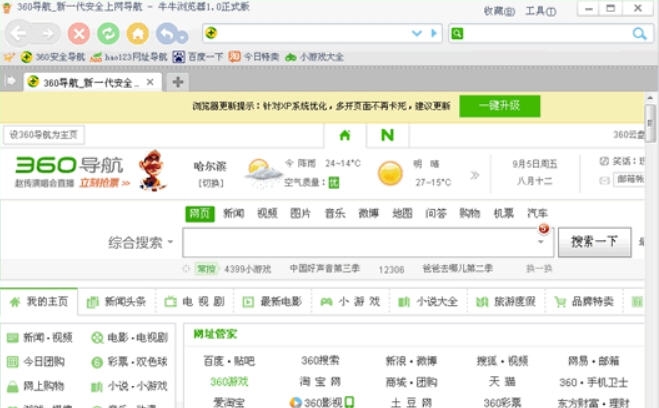Screen dimensions: 659x408
Task: Click the browser back arrow button
Action: point(18,33)
